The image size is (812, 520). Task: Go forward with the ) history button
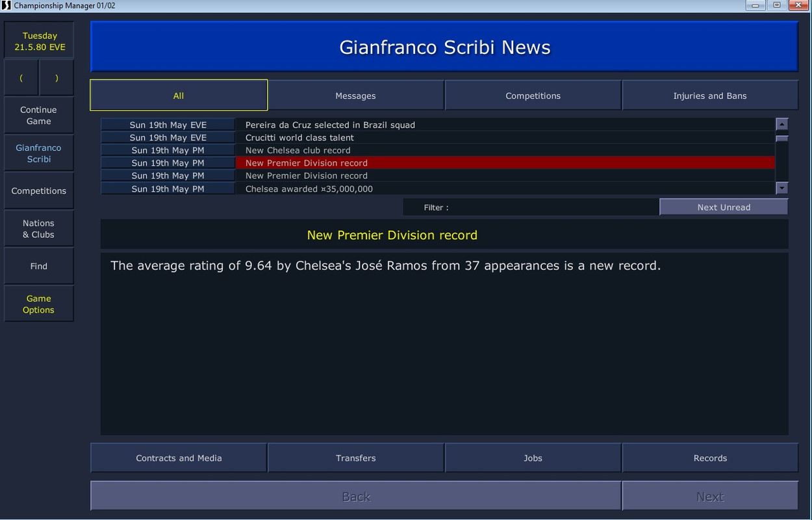point(57,78)
